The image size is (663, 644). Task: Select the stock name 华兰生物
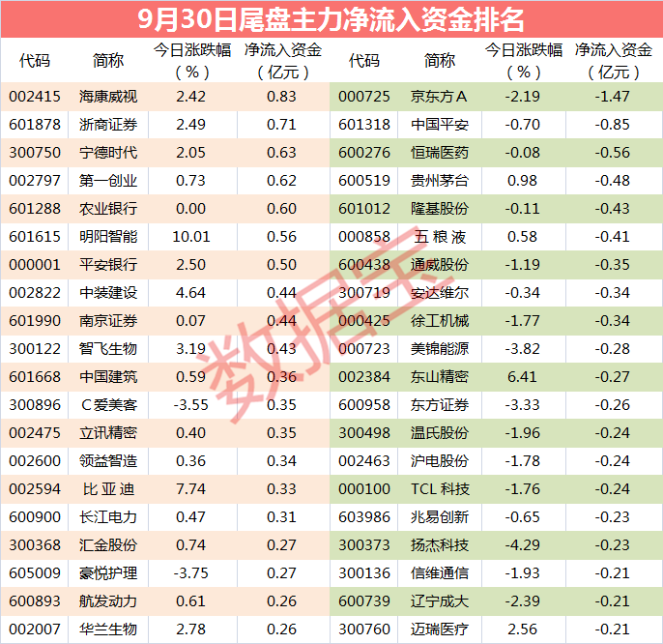[108, 629]
